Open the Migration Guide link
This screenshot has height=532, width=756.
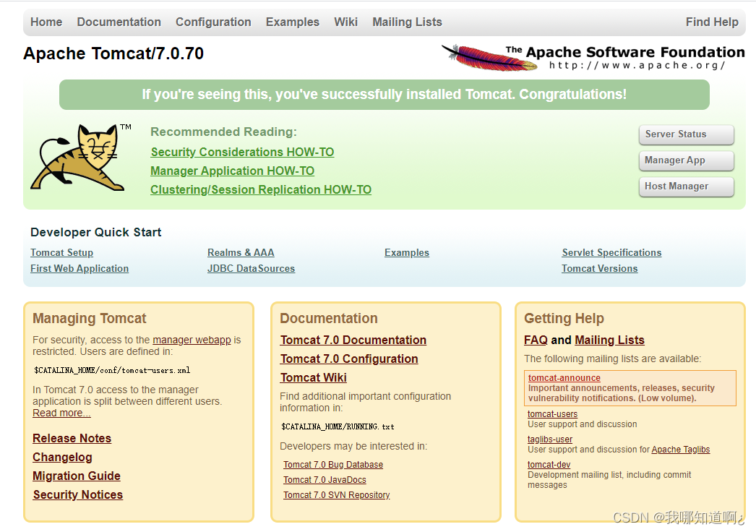click(x=76, y=476)
